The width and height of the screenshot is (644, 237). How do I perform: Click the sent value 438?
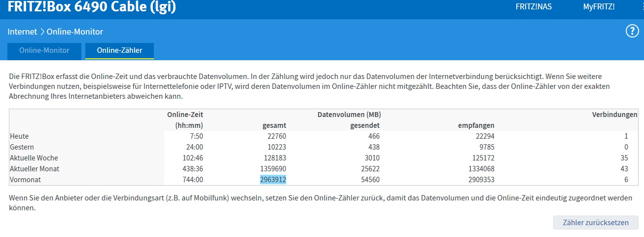pyautogui.click(x=373, y=147)
